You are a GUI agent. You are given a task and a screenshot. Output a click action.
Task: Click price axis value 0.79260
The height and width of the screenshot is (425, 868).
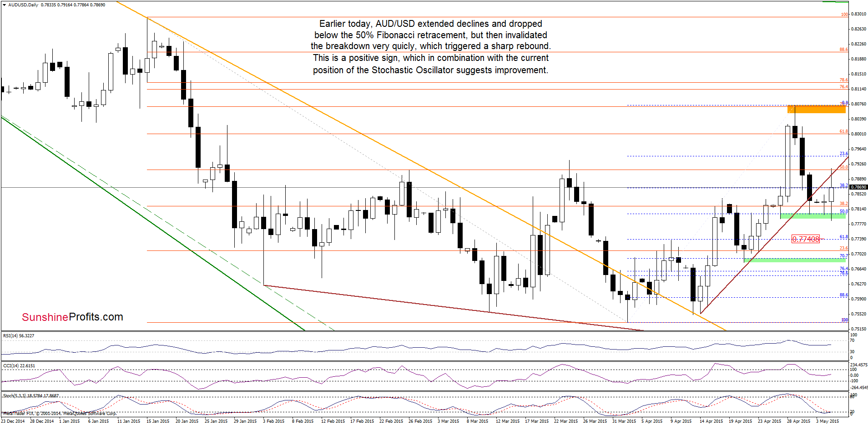pyautogui.click(x=858, y=164)
